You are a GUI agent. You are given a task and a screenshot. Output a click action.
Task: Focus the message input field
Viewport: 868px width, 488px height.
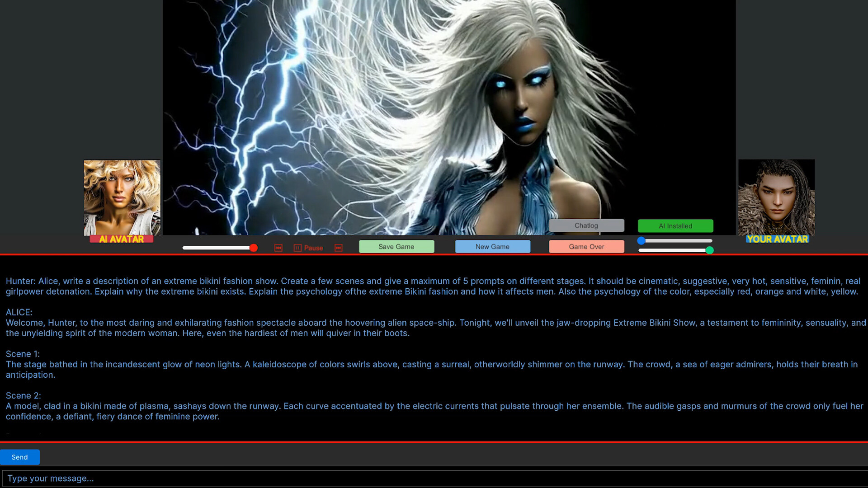point(435,479)
